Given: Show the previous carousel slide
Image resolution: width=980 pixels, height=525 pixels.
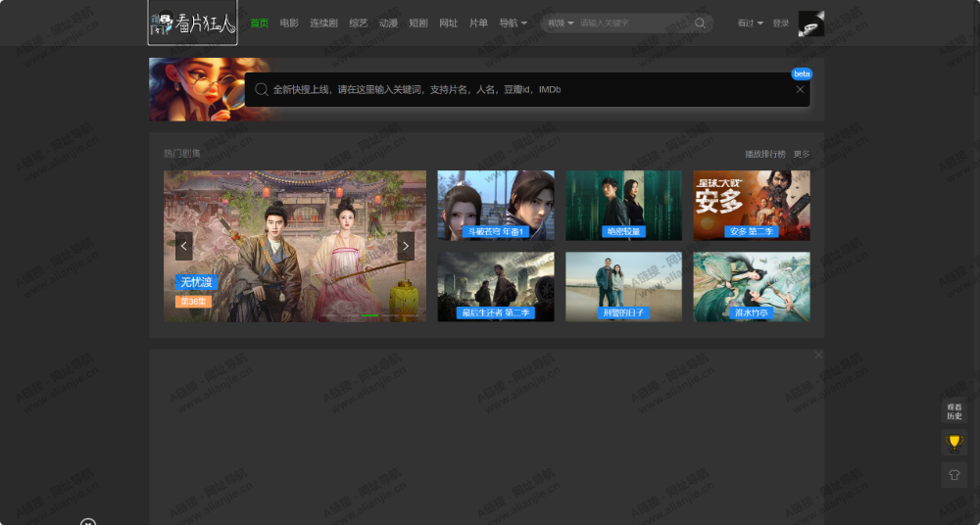Looking at the screenshot, I should coord(184,246).
